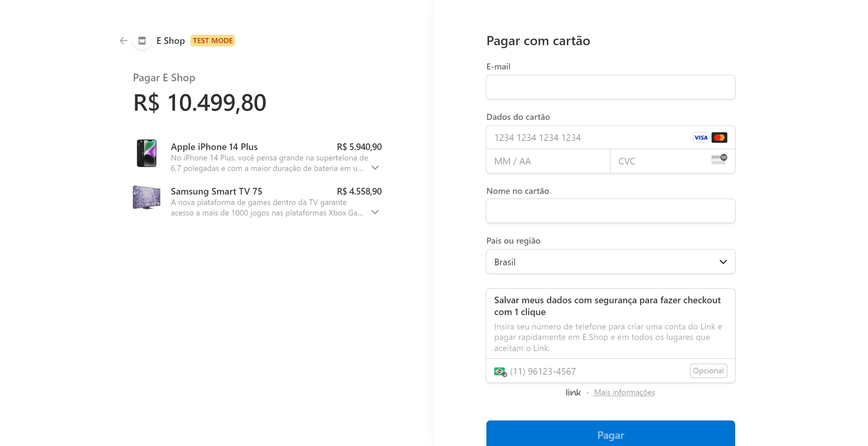Expand Apple iPhone 14 Plus description
Viewport: 868px width, 446px height.
(375, 168)
